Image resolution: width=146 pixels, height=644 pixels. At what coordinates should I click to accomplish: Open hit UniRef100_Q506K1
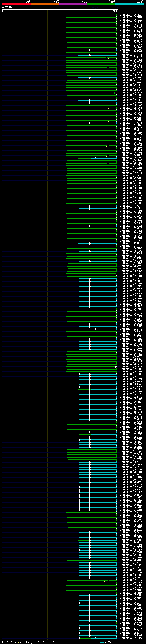click(x=131, y=88)
